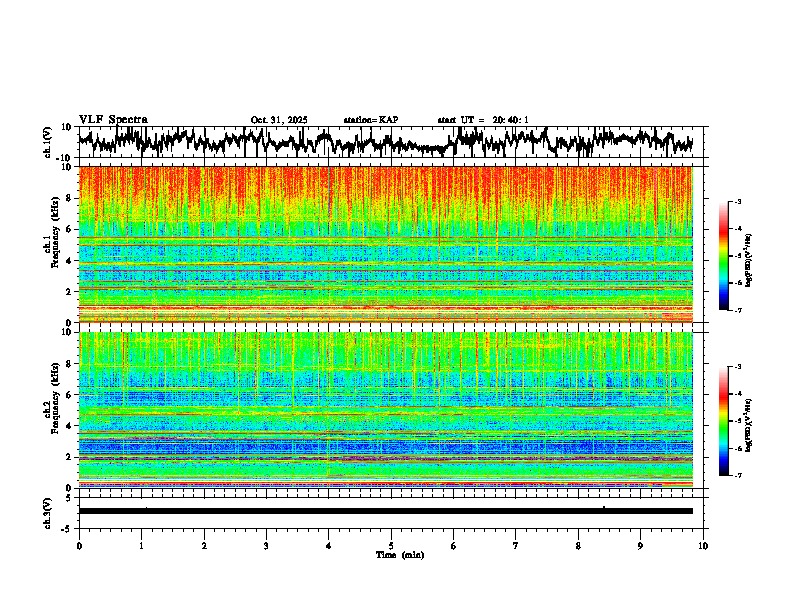This screenshot has height=612, width=792.
Task: Click the "-3" label on ch.1 colorbar
Action: [x=738, y=202]
